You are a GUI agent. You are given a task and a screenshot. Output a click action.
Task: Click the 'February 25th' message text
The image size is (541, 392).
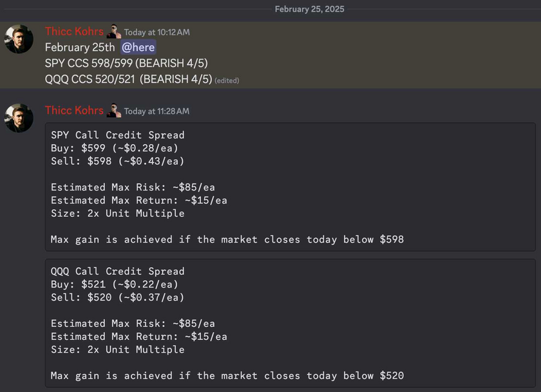tap(80, 47)
